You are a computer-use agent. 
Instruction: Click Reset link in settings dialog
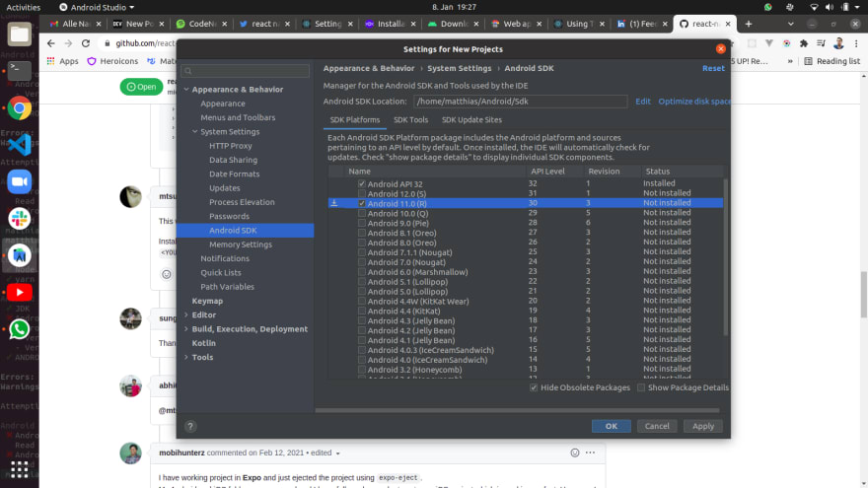[713, 68]
